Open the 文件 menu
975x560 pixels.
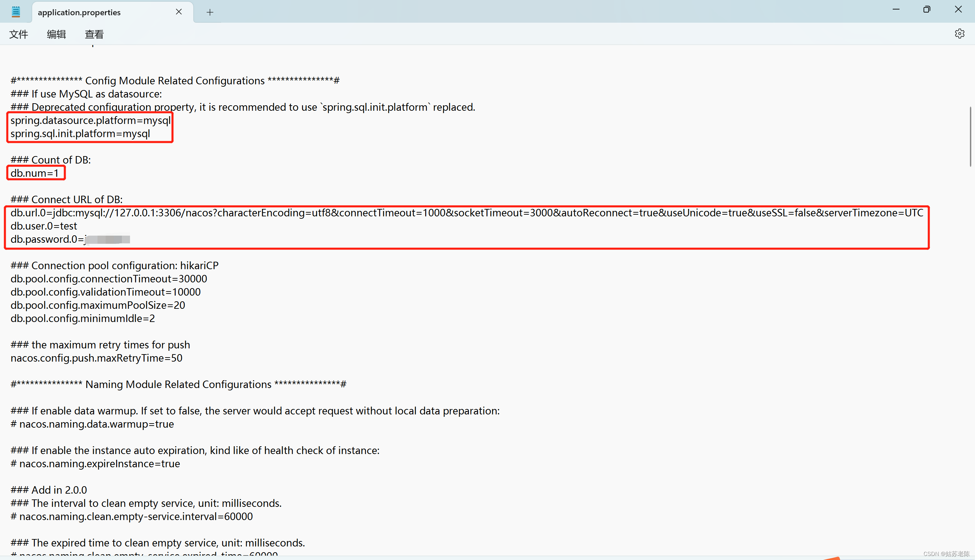(x=19, y=34)
